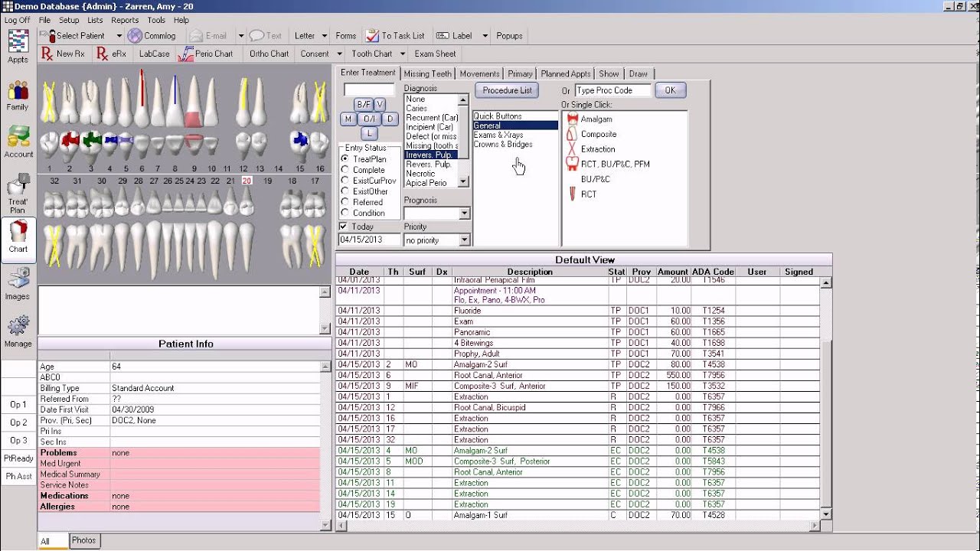Click the Procedure List button
This screenshot has width=980, height=551.
(x=508, y=90)
